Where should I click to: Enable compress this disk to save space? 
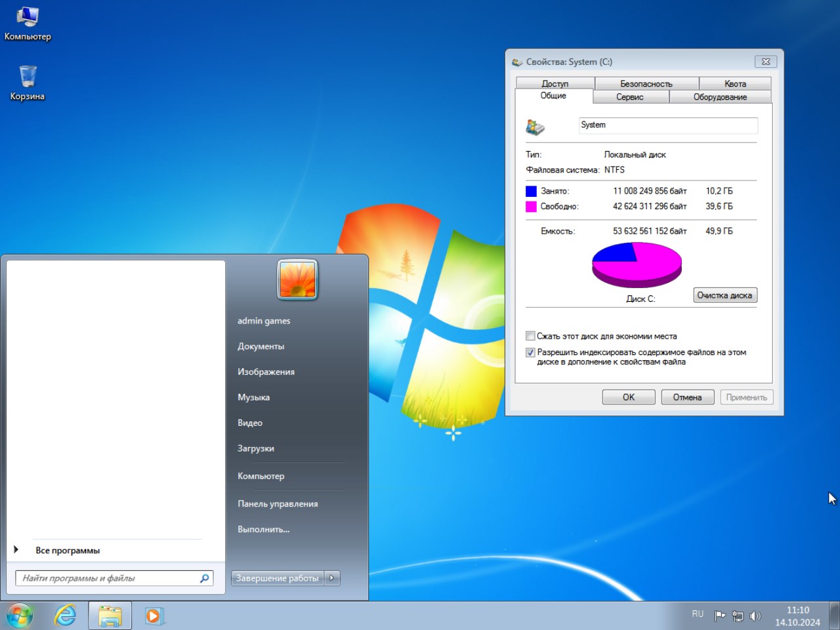[x=530, y=336]
